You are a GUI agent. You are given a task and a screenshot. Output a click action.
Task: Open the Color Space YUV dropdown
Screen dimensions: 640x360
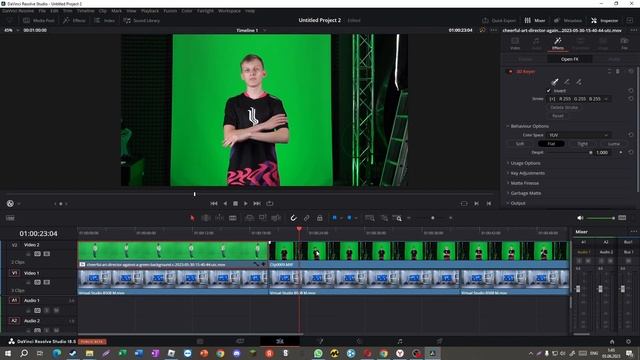point(578,135)
